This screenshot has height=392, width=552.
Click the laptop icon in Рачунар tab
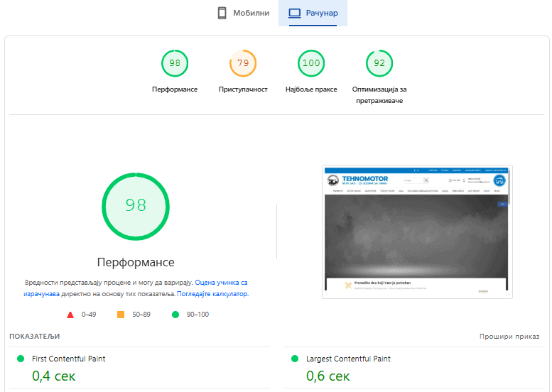pyautogui.click(x=294, y=13)
